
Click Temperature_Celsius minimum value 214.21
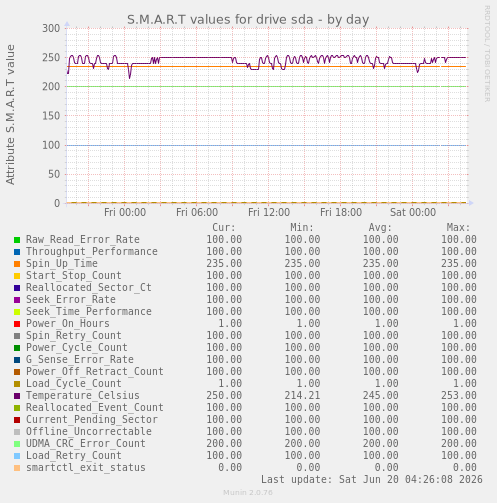tap(302, 395)
